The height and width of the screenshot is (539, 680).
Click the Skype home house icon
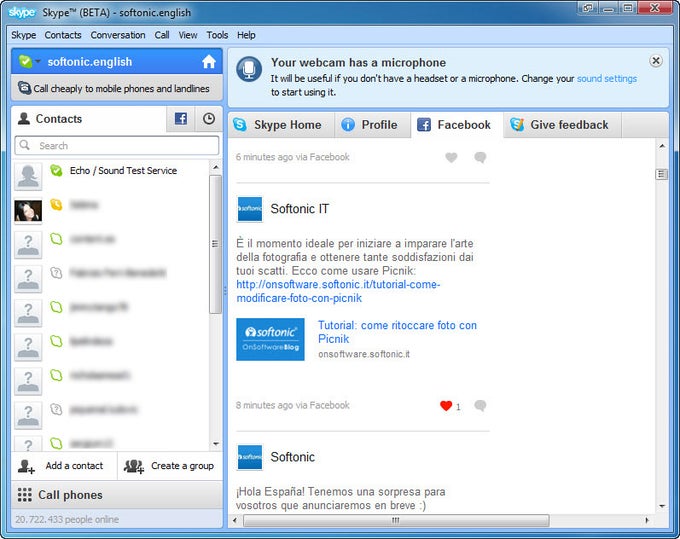209,62
